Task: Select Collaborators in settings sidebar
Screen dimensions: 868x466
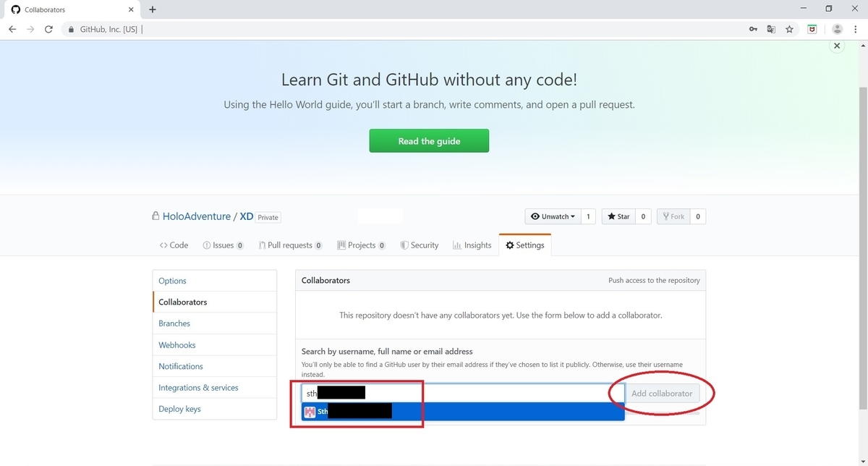Action: click(x=215, y=302)
